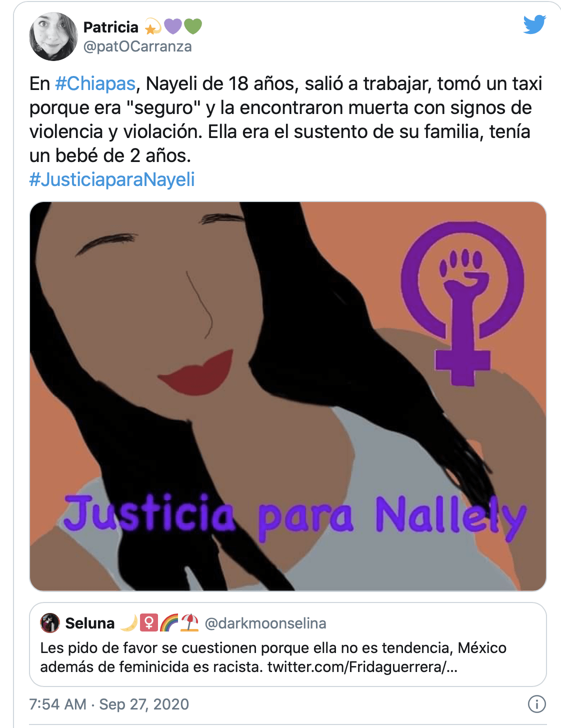Open Patricia's profile picture
561x728 pixels.
(x=53, y=36)
